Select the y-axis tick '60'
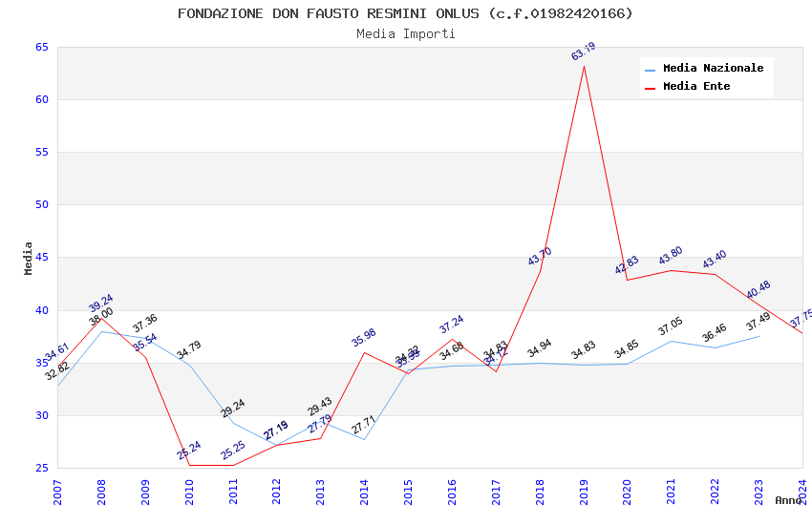Viewport: 812px width, 525px height. pyautogui.click(x=42, y=99)
